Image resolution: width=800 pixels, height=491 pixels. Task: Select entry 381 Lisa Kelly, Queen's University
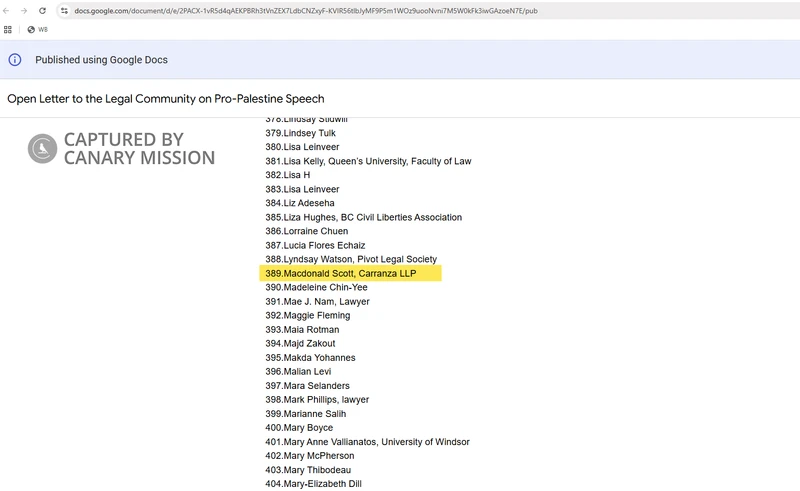pos(368,161)
